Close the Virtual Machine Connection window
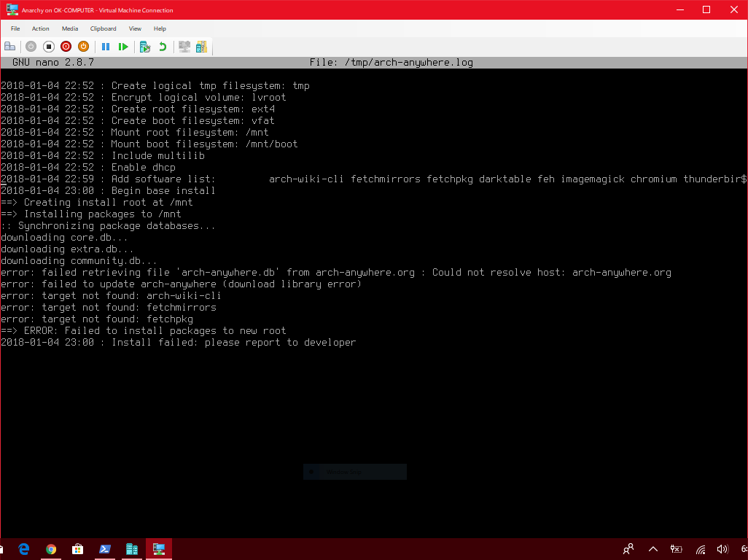This screenshot has height=560, width=748. click(x=733, y=9)
